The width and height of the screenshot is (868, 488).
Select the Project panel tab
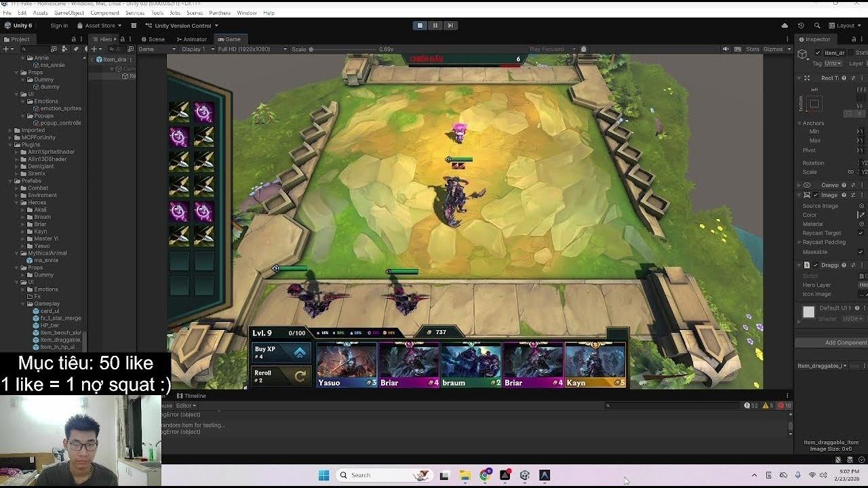coord(16,39)
